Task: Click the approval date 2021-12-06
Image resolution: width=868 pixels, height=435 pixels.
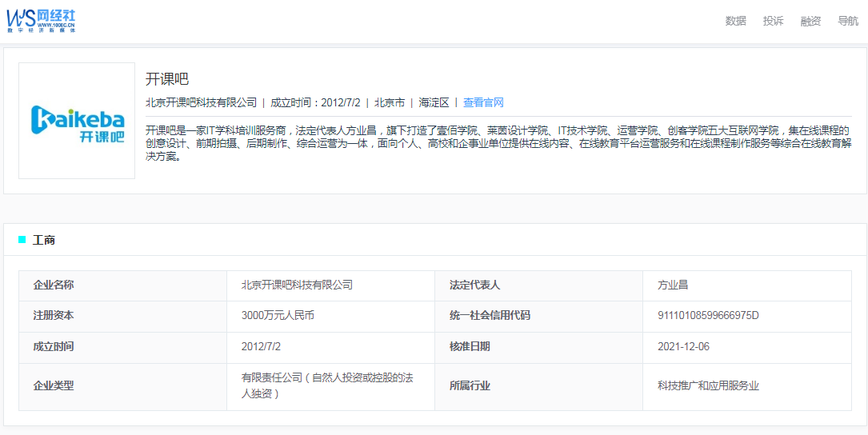Action: 683,346
